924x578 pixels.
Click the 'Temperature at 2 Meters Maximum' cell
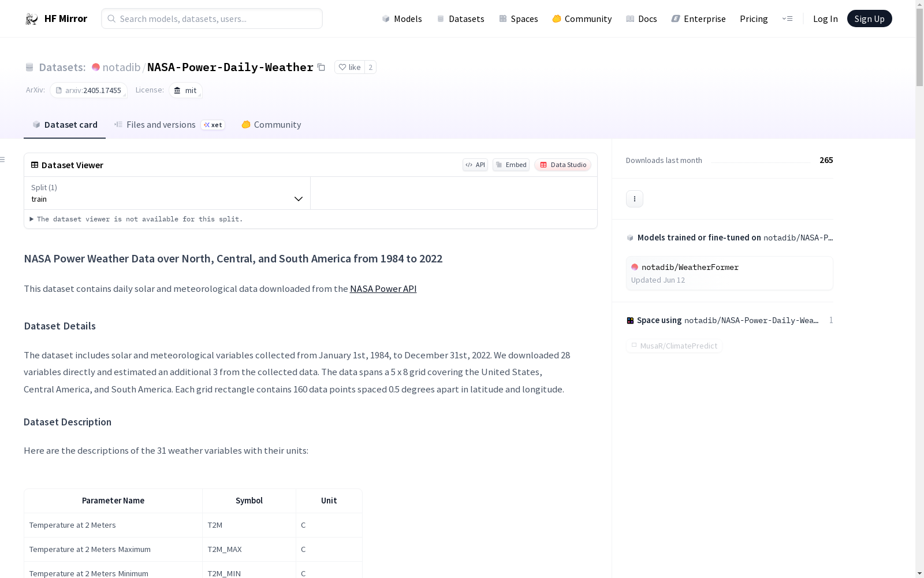coord(113,549)
